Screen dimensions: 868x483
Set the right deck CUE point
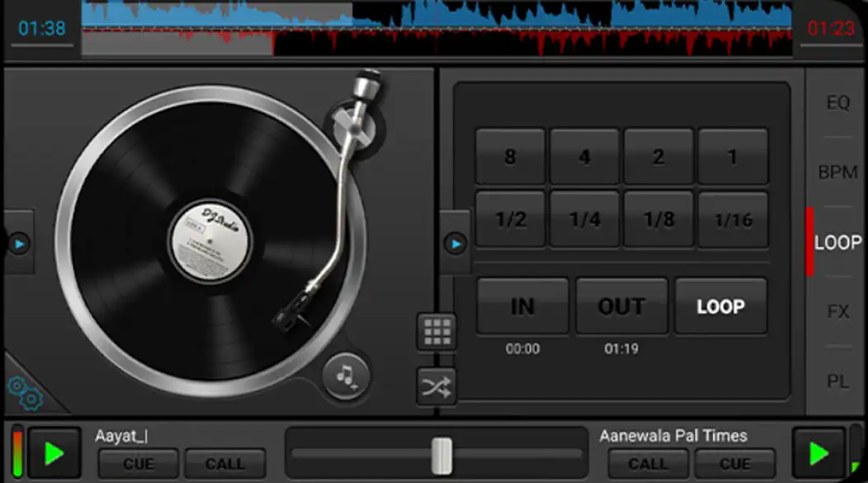coord(734,464)
